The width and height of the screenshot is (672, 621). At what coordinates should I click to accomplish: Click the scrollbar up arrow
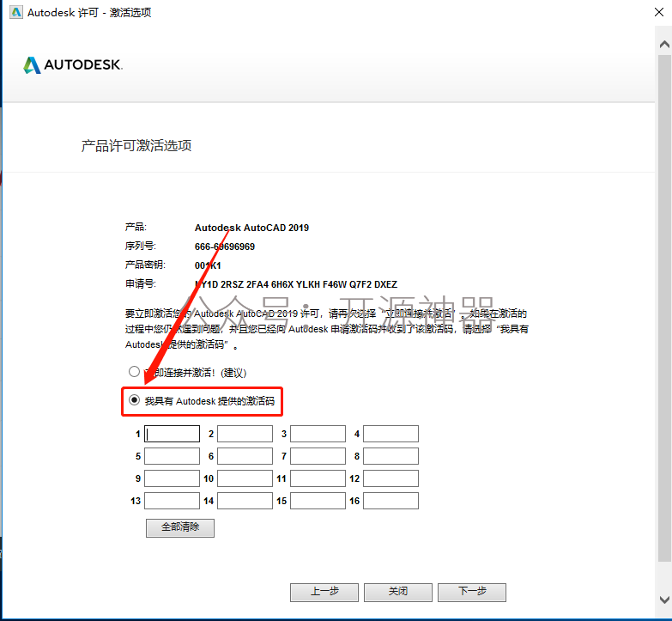[x=664, y=44]
